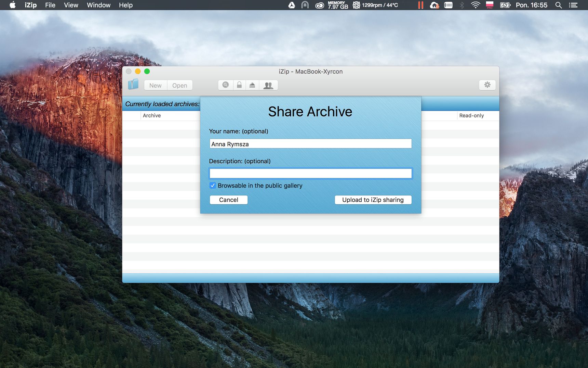Open the Wi-Fi menu

(476, 5)
